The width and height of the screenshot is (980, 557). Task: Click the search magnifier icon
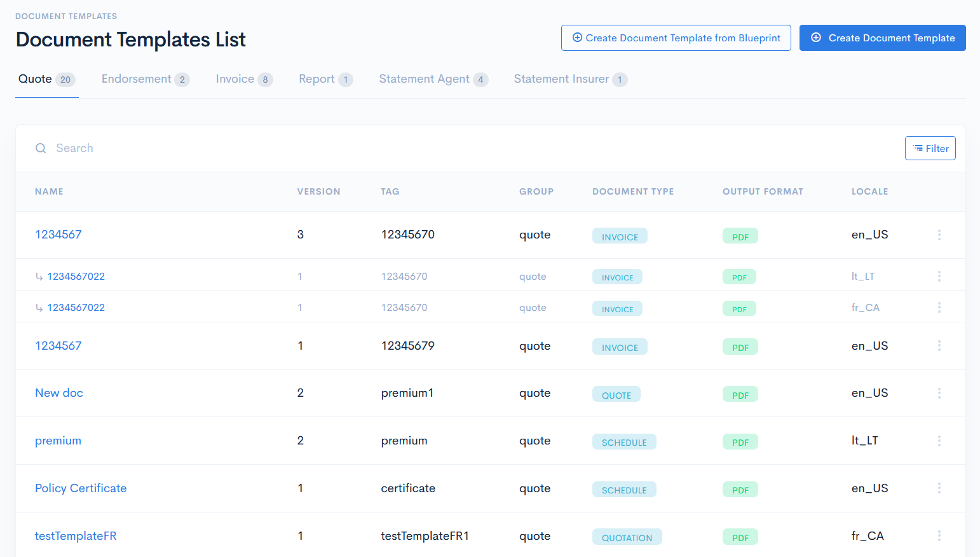pos(40,148)
